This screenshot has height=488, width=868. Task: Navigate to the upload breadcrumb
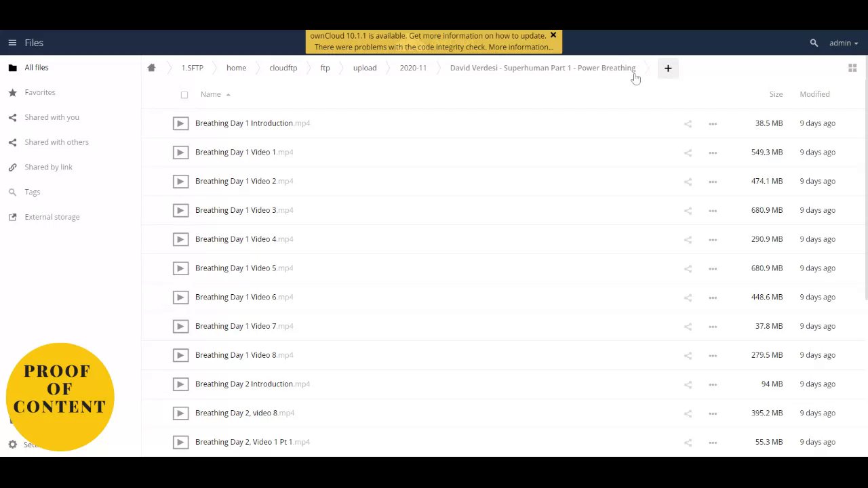[364, 68]
